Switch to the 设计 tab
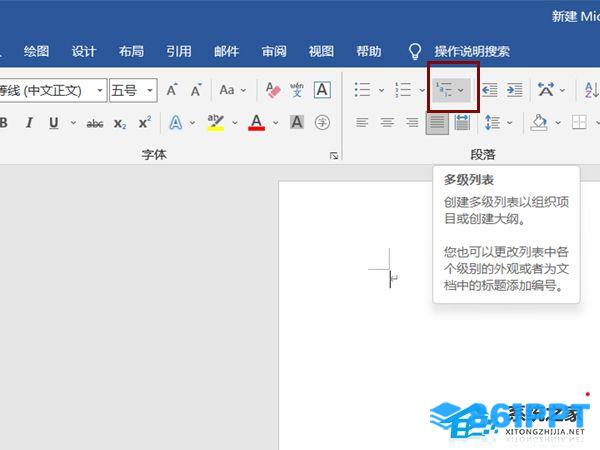Image resolution: width=600 pixels, height=450 pixels. click(83, 51)
